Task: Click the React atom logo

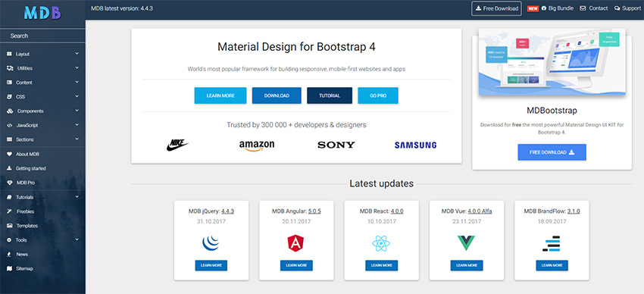Action: pos(381,243)
